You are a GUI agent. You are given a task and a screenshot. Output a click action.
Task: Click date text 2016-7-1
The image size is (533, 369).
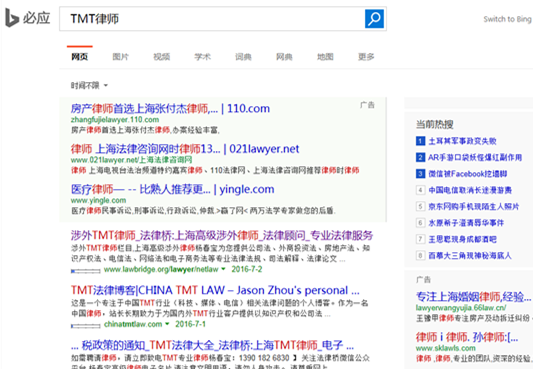[x=190, y=324]
